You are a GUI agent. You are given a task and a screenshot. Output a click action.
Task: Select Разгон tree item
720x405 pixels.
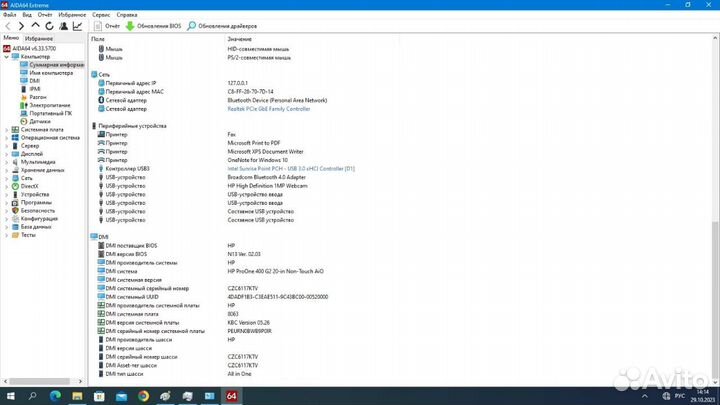pos(34,97)
